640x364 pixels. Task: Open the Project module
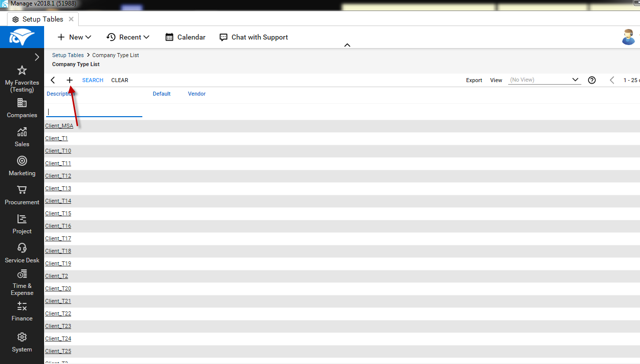(22, 224)
